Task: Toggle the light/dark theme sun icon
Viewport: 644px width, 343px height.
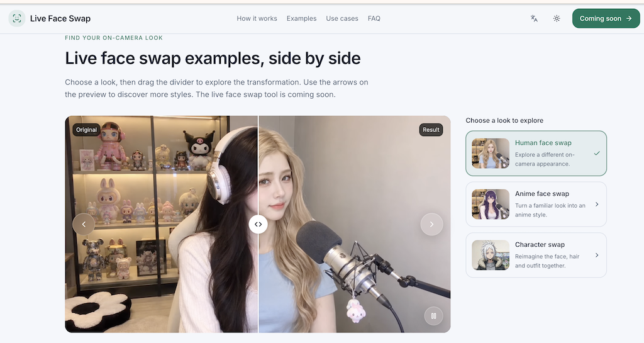Action: click(557, 18)
